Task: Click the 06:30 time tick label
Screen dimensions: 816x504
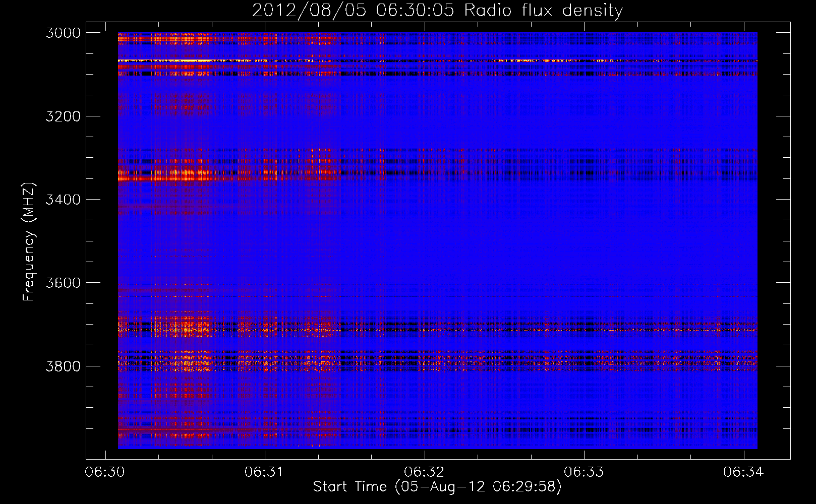Action: [105, 472]
